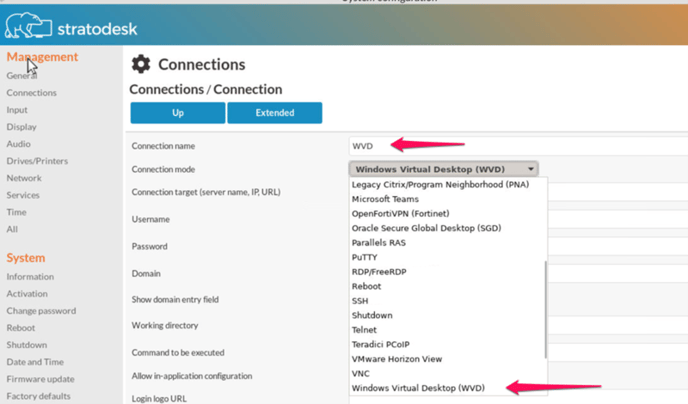Viewport: 688px width, 404px height.
Task: Click the Connection name input field
Action: click(x=518, y=146)
